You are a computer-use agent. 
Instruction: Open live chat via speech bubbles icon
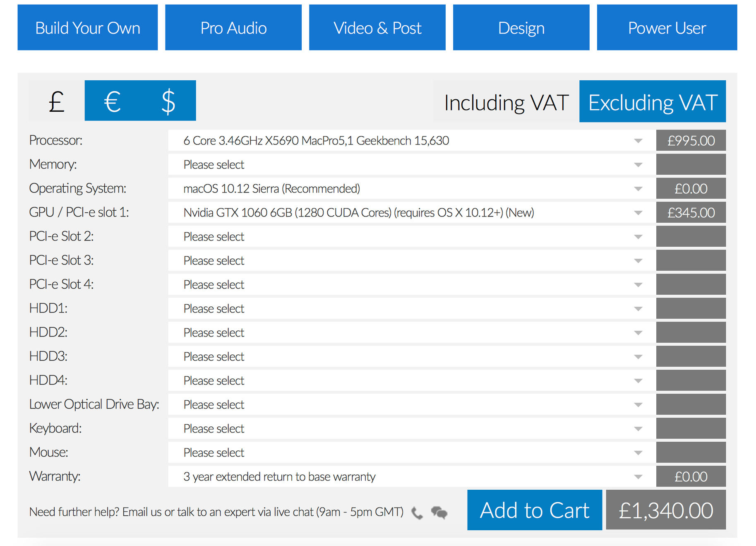[x=439, y=513]
